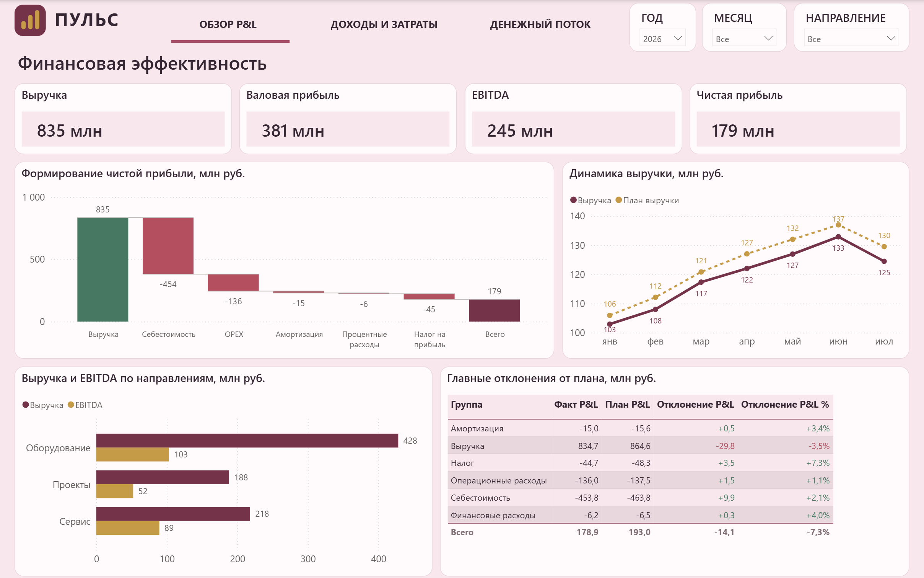Click the май month label on revenue chart

(x=793, y=342)
